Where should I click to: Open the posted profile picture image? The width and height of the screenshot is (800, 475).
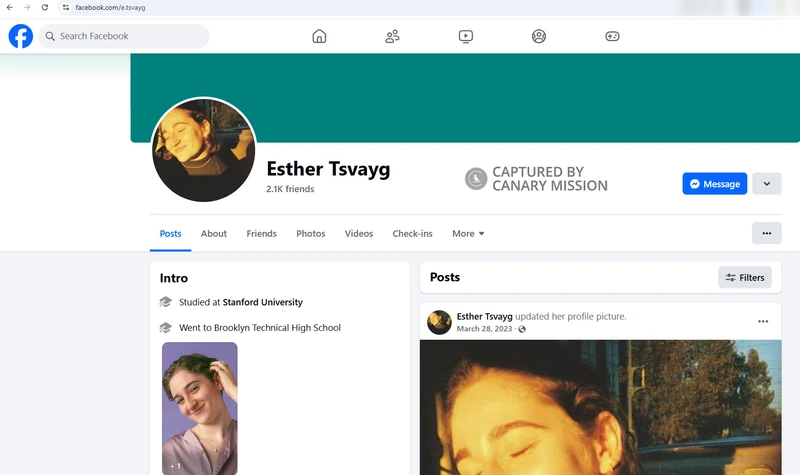(601, 408)
